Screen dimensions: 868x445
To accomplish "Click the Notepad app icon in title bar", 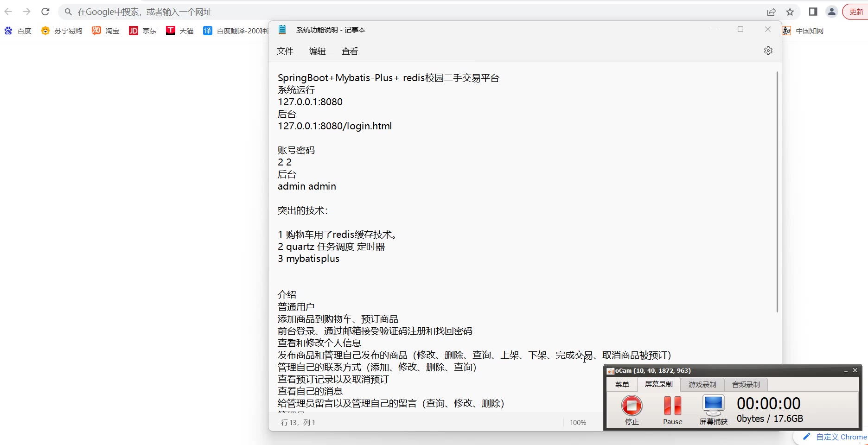I will pos(282,30).
